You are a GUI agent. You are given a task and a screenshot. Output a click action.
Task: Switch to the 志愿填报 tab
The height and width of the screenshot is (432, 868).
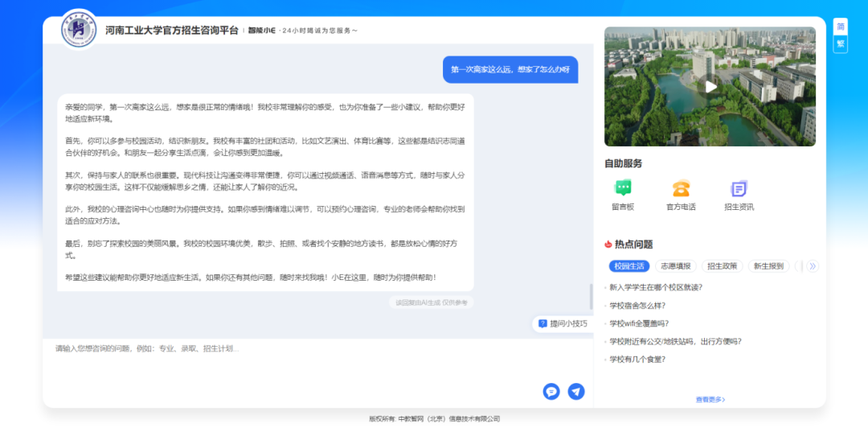pos(675,266)
